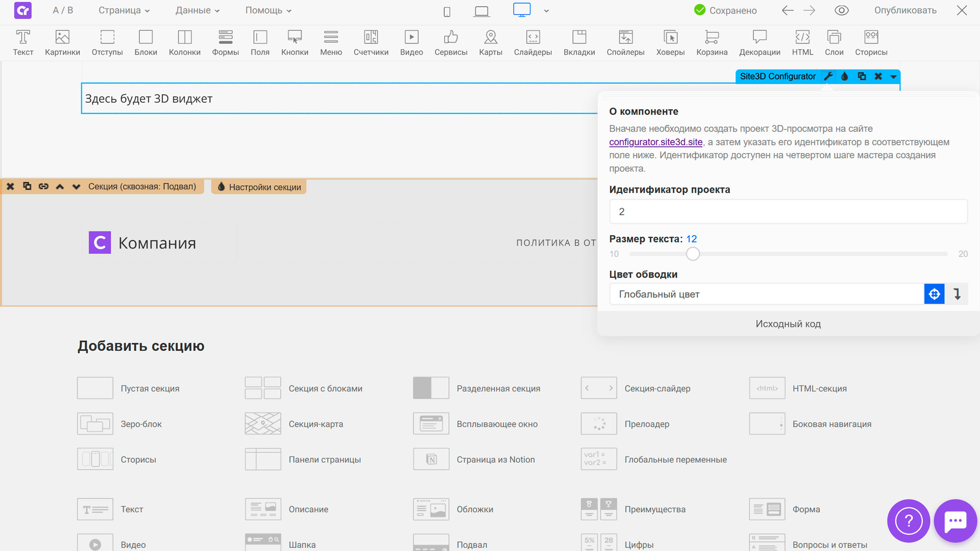Open the Видео tool in the toolbar
This screenshot has width=980, height=551.
(411, 43)
